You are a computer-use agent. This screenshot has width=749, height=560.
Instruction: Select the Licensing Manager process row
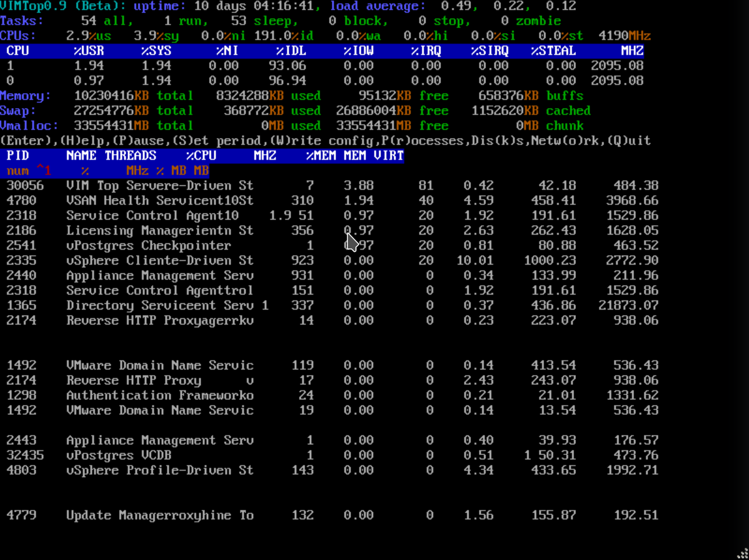[332, 230]
